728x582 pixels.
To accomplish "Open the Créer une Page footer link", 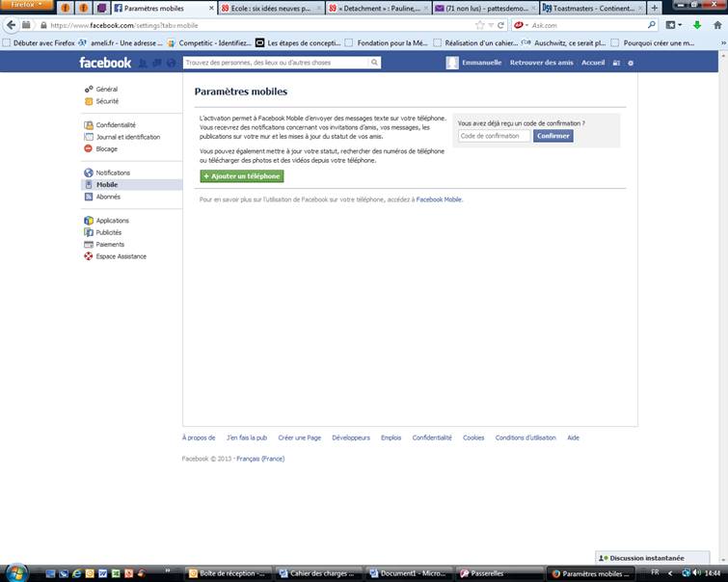I will tap(300, 437).
